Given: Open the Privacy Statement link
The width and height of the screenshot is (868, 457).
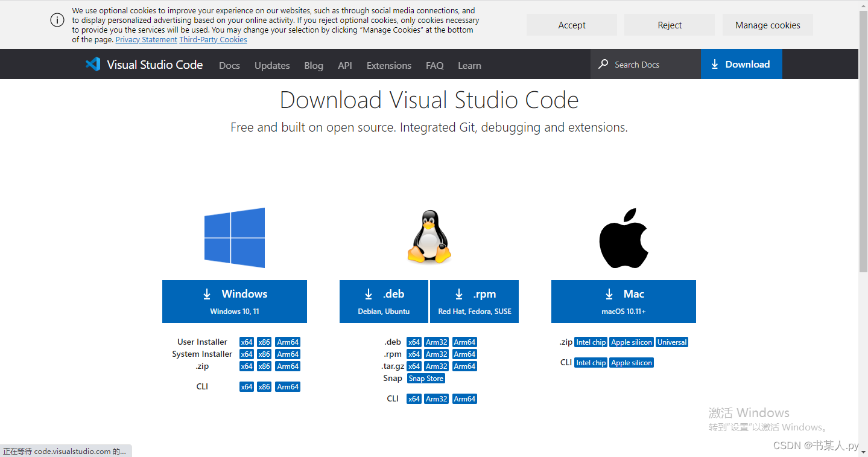Looking at the screenshot, I should click(x=146, y=39).
